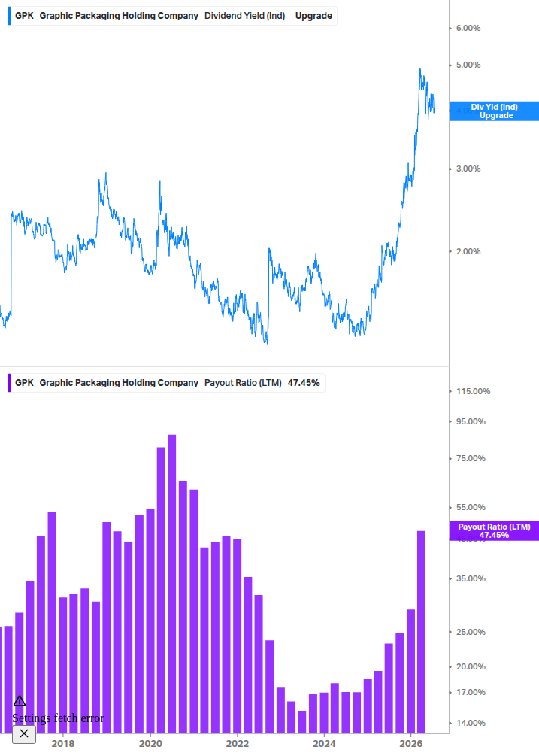Click the 6.00% dividend yield axis label
Image resolution: width=539 pixels, height=756 pixels.
[x=468, y=29]
